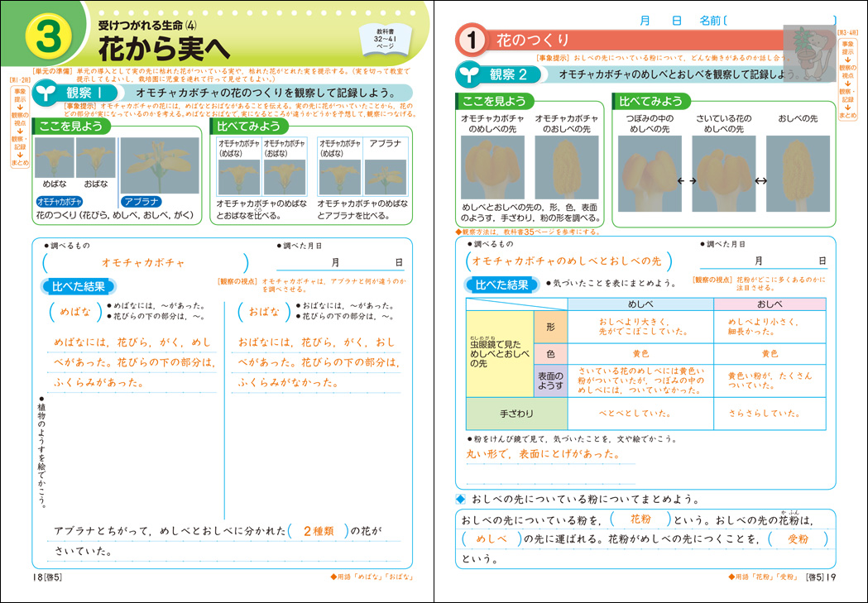Screen dimensions: 868x603
Task: Open the つぼみの中のめしべの先 photo
Action: 650,174
